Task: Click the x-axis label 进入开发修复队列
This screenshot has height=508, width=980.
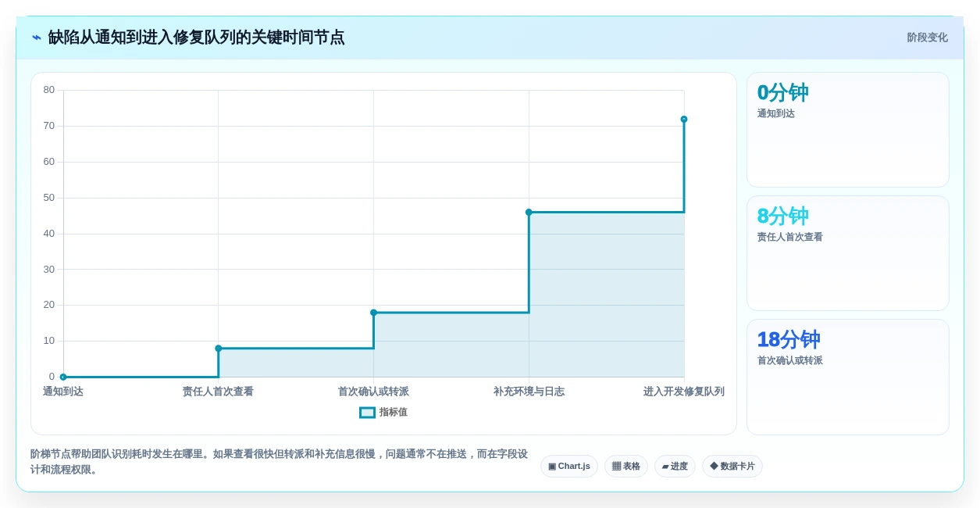Action: [x=684, y=392]
